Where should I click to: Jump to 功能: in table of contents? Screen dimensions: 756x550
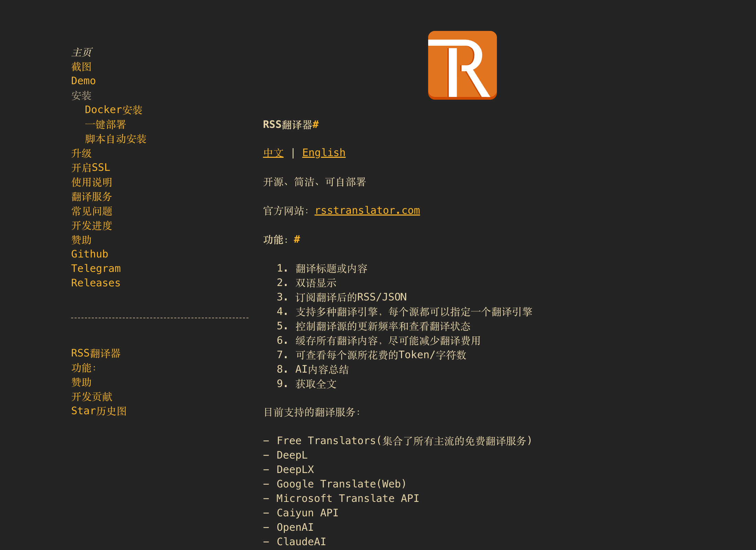pos(84,368)
